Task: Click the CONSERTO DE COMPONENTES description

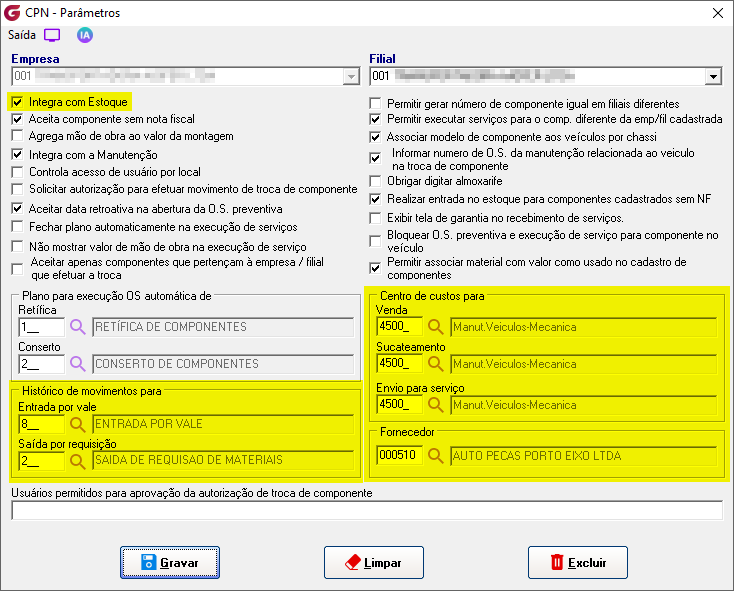Action: pos(223,364)
